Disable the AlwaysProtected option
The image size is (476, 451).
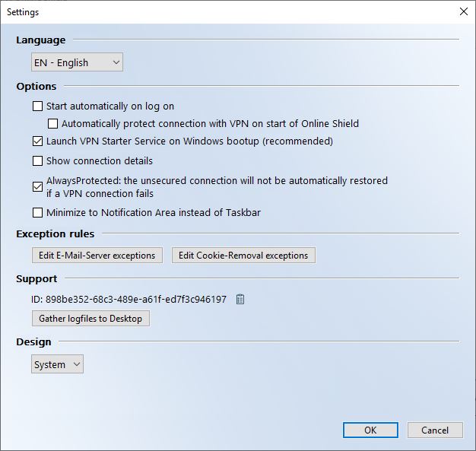[38, 187]
